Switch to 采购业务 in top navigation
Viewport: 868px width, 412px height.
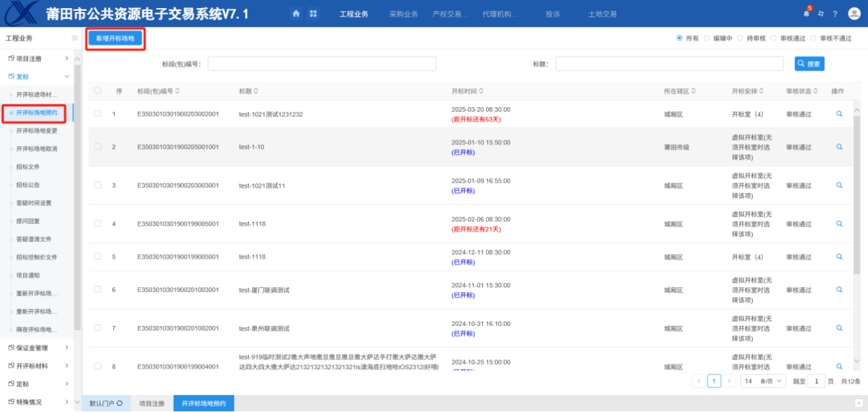(403, 14)
